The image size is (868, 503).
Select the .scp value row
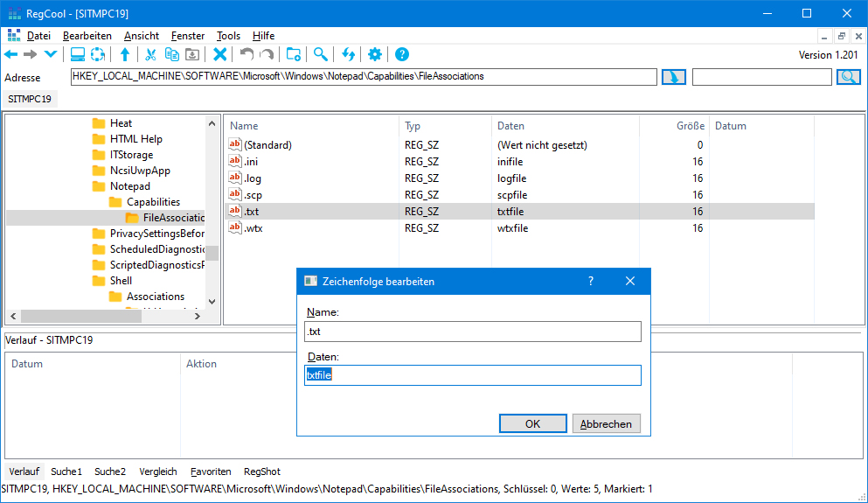click(x=520, y=195)
